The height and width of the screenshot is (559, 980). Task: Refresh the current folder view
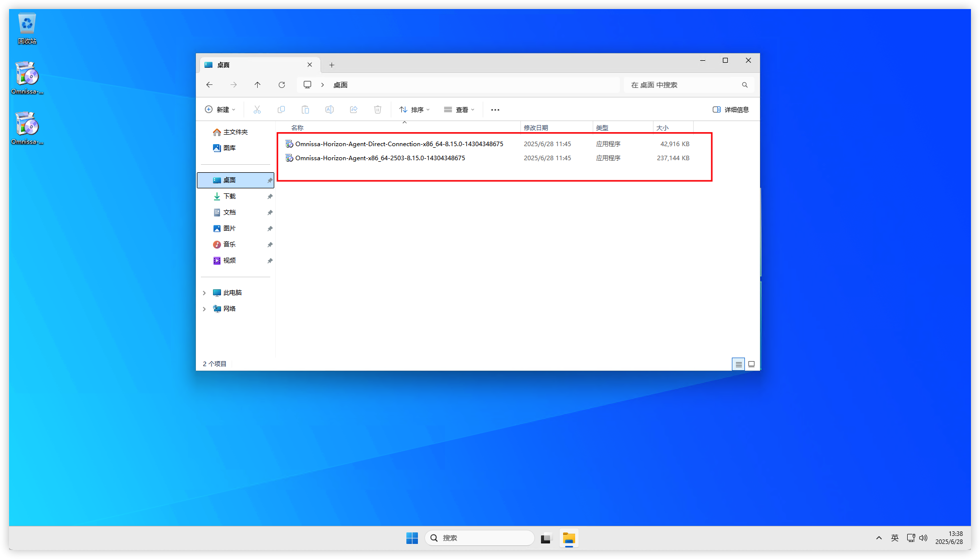pos(282,85)
